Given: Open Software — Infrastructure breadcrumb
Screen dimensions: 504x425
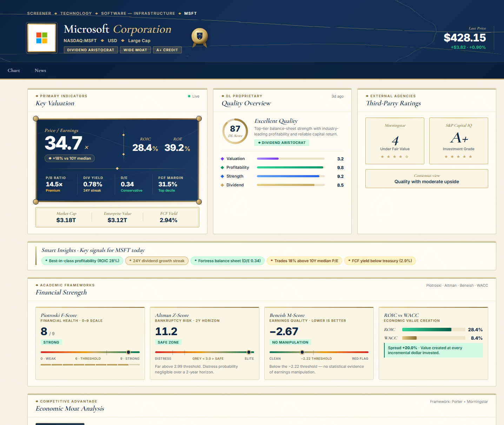Looking at the screenshot, I should [138, 13].
